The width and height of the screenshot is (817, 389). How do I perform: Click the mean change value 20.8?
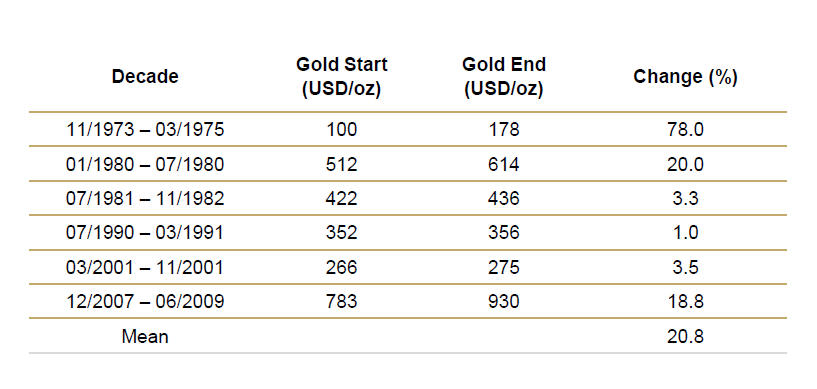coord(685,336)
